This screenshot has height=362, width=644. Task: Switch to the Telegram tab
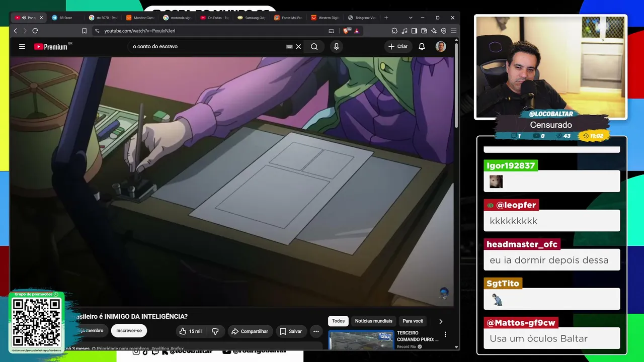(x=363, y=18)
